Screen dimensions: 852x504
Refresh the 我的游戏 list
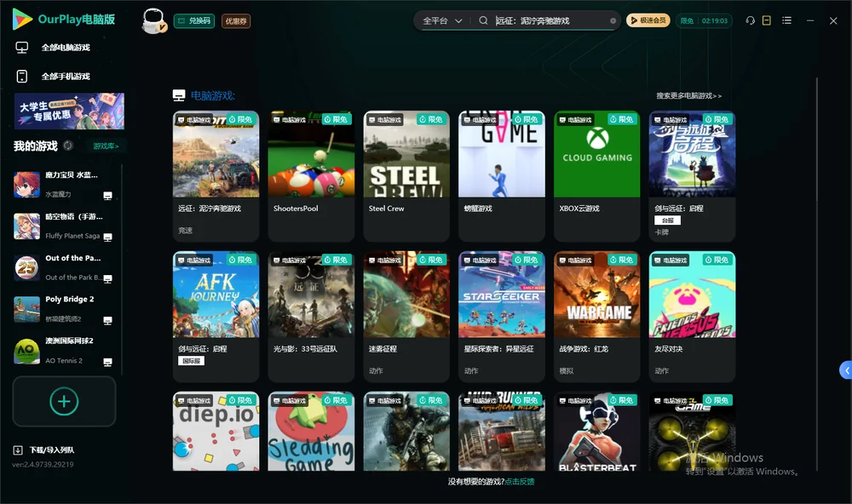[68, 146]
